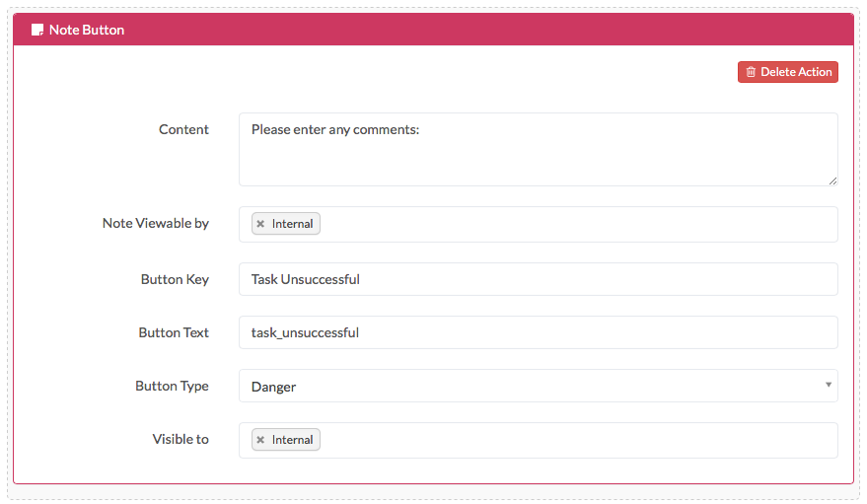The height and width of the screenshot is (504, 867).
Task: Click the Content textarea resize handle
Action: (832, 180)
